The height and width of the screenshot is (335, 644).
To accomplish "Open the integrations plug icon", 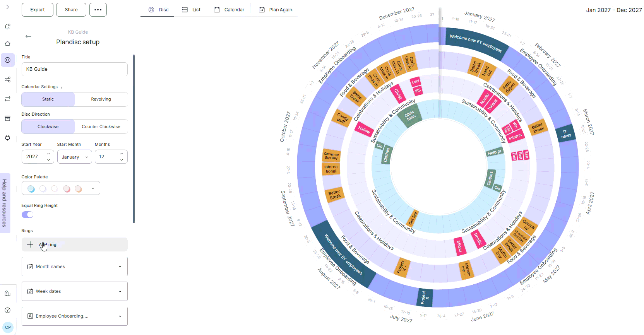I will (7, 138).
